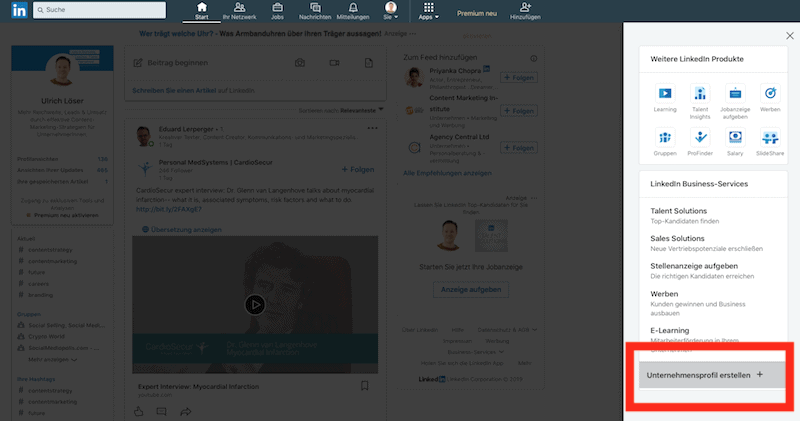The height and width of the screenshot is (421, 800).
Task: Open the Learning product icon
Action: pyautogui.click(x=665, y=94)
